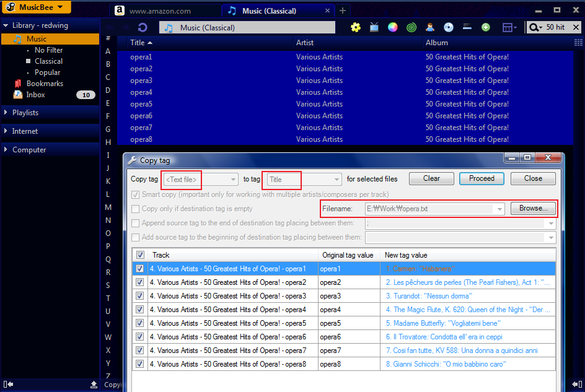The image size is (585, 392).
Task: Open the destination Title tag dropdown
Action: (304, 180)
